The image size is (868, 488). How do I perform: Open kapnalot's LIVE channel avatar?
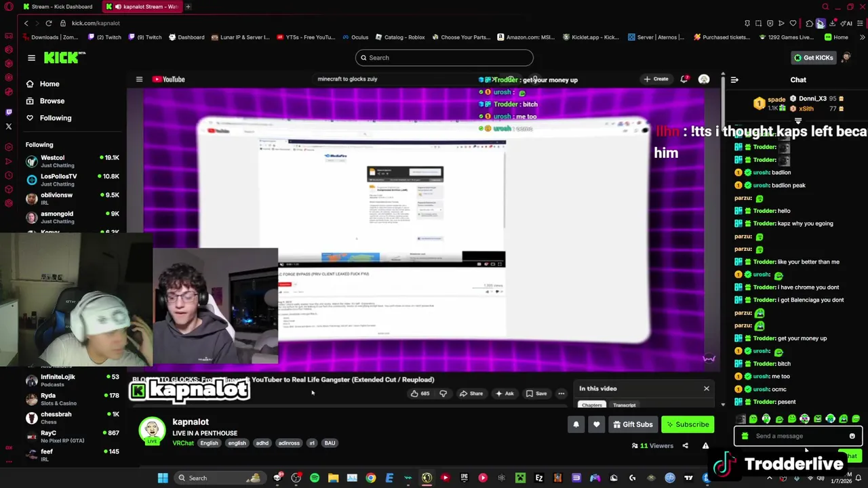point(152,431)
